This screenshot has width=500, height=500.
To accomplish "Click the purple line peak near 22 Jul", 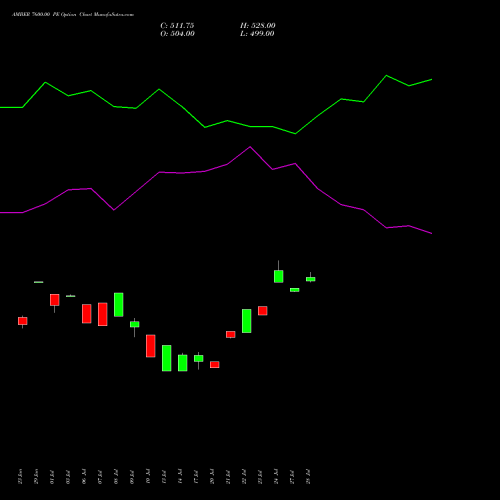I will click(x=250, y=147).
